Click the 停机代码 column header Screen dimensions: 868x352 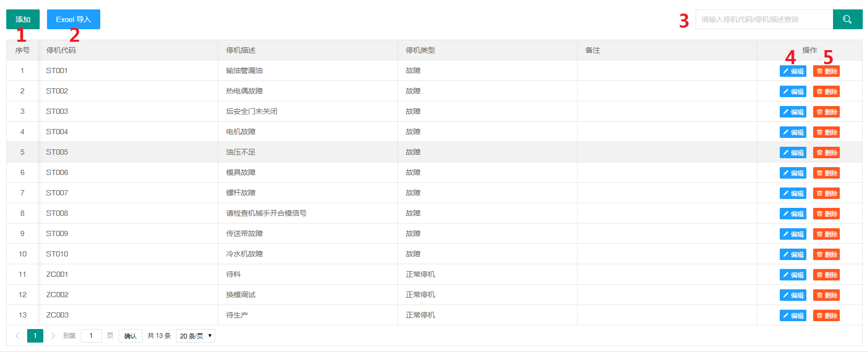(x=61, y=50)
